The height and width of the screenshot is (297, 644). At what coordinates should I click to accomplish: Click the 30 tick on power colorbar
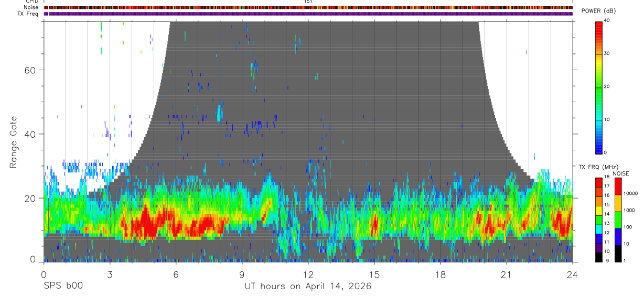[x=607, y=53]
